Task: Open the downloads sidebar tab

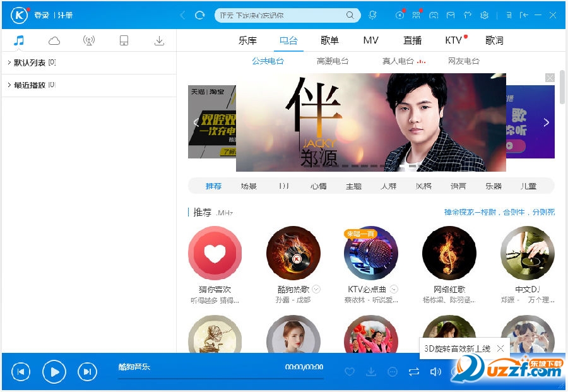Action: pyautogui.click(x=159, y=40)
